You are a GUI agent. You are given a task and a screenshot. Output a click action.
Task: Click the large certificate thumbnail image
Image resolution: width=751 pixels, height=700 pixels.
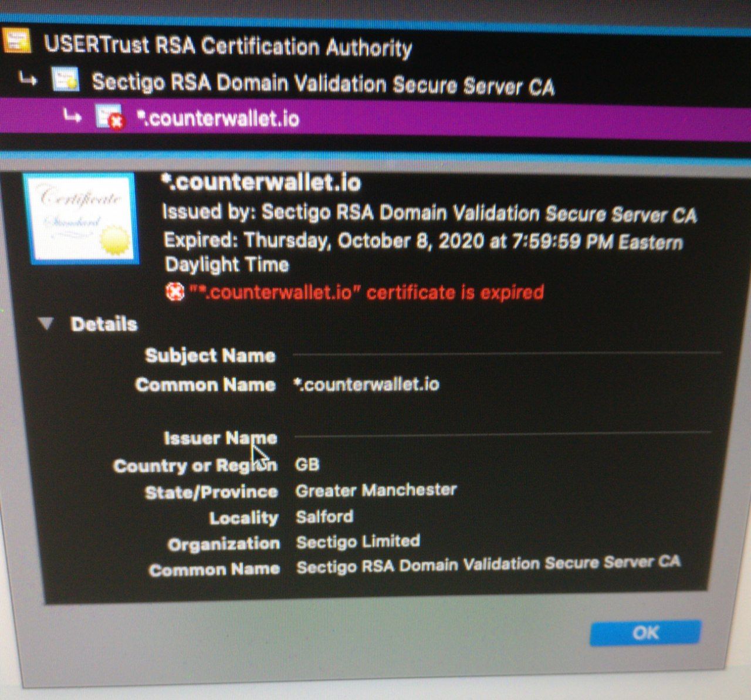pos(82,218)
